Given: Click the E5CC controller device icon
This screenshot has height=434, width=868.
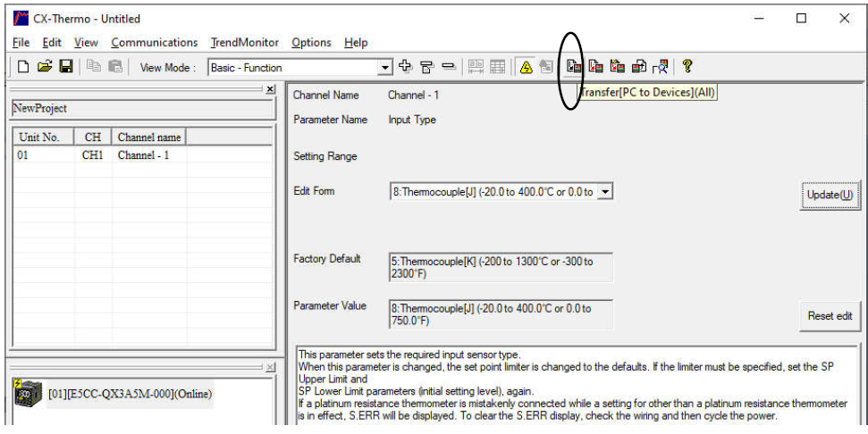Looking at the screenshot, I should click(x=28, y=394).
